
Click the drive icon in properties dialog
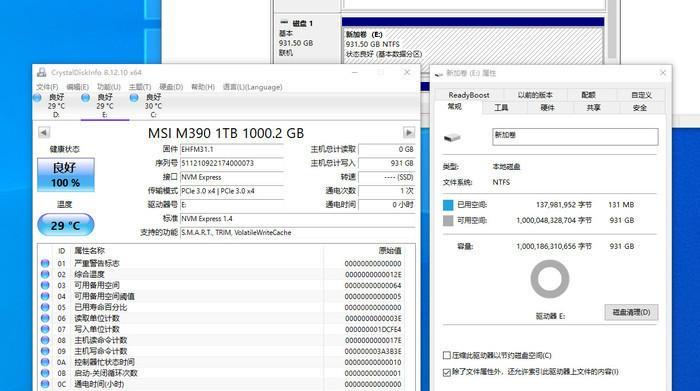click(x=452, y=137)
